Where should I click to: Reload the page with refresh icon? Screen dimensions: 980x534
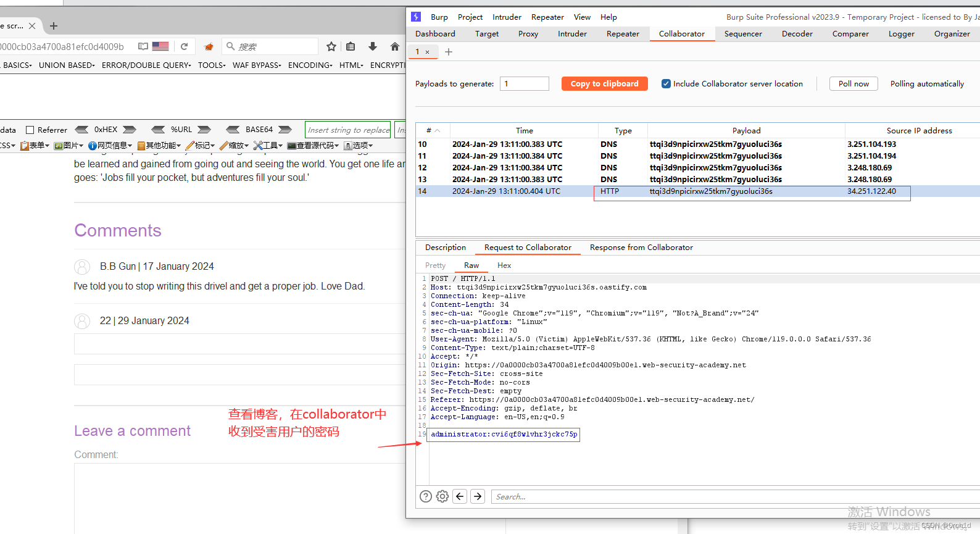184,46
